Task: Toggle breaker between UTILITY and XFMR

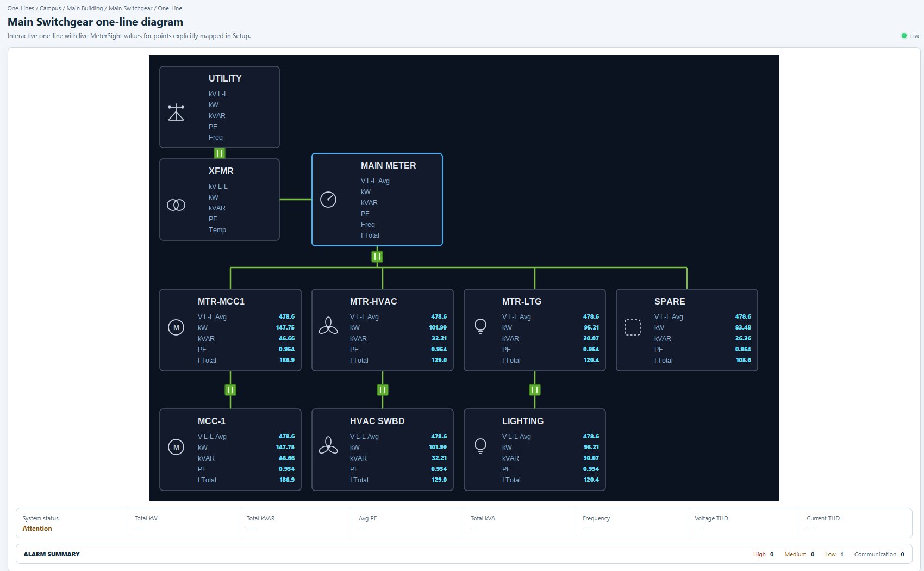Action: (x=220, y=153)
